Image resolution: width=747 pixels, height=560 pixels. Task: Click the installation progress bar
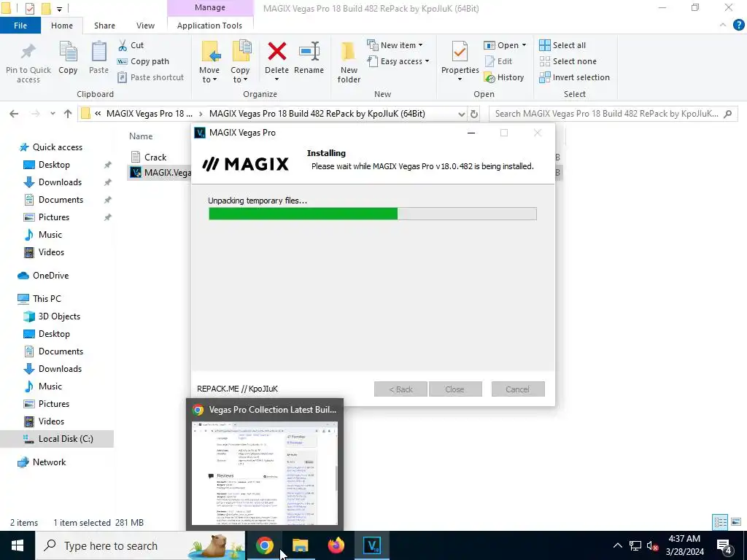tap(373, 214)
